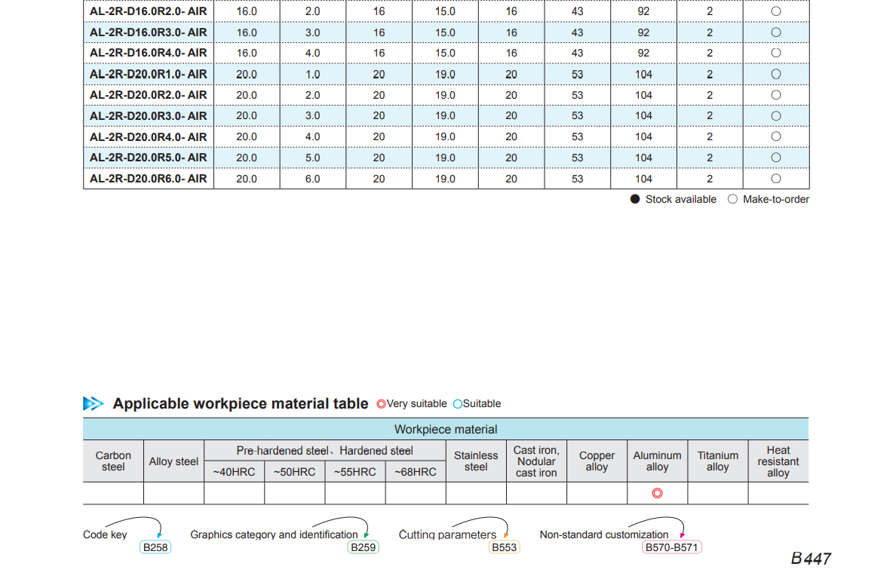Click the red double-circle under Aluminum alloy
Viewport: 893px width, 588px height.
(657, 494)
